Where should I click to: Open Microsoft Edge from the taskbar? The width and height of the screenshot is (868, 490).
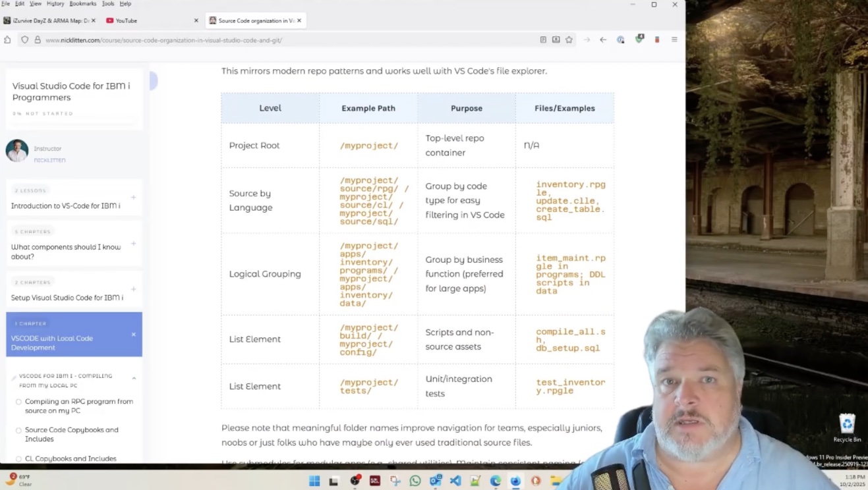496,481
